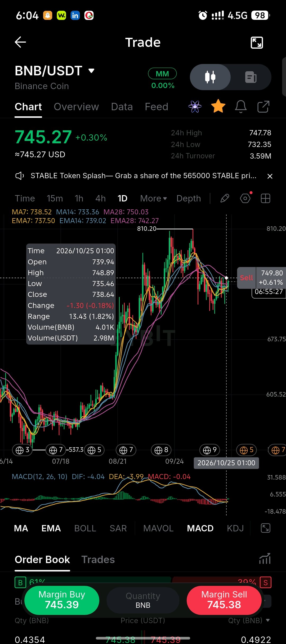This screenshot has height=644, width=286.
Task: Enable the MAVOL sub-indicator
Action: point(158,528)
